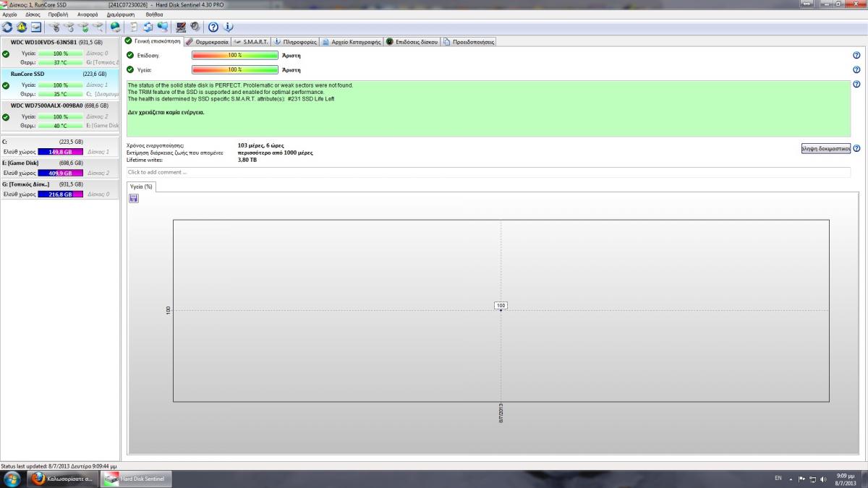Click the δοκιμαστικού test button
The width and height of the screenshot is (868, 488).
(x=825, y=148)
